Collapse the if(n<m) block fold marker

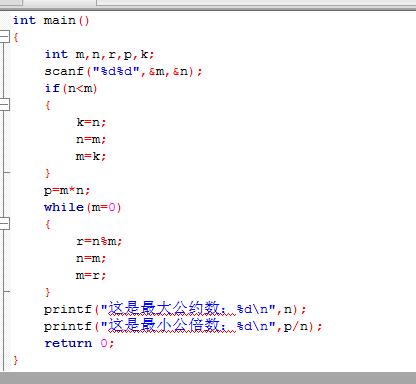(x=4, y=105)
